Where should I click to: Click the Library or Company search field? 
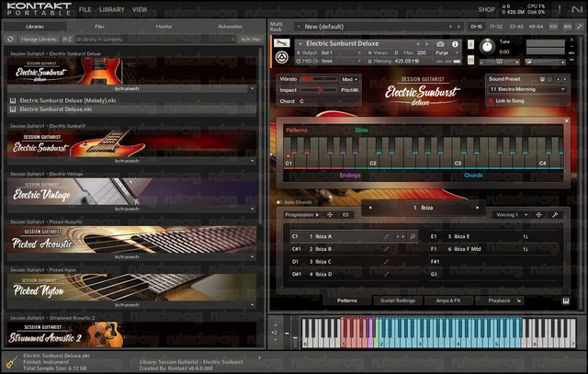pyautogui.click(x=155, y=39)
